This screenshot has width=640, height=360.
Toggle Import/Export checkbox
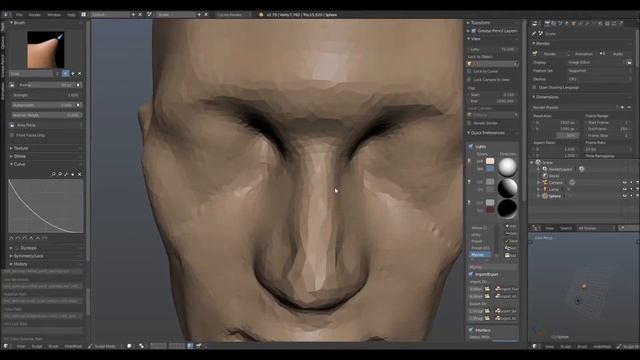pos(471,274)
